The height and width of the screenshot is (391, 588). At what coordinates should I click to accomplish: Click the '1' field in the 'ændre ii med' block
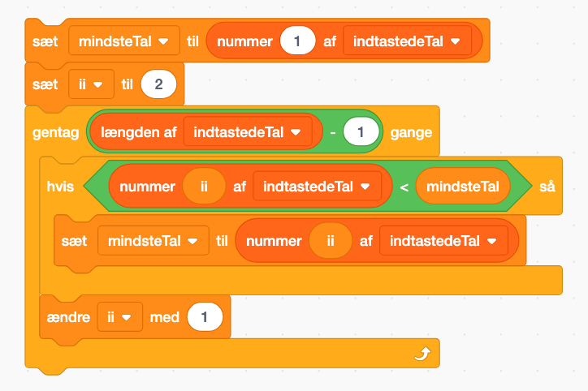[204, 317]
